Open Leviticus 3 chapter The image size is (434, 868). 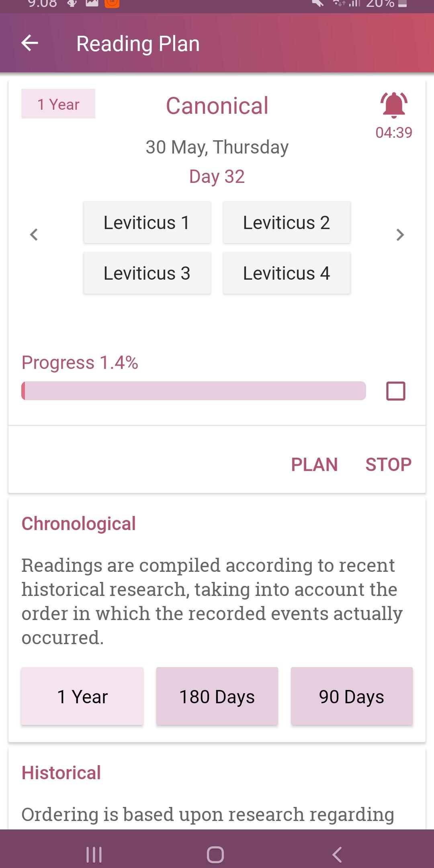[147, 273]
